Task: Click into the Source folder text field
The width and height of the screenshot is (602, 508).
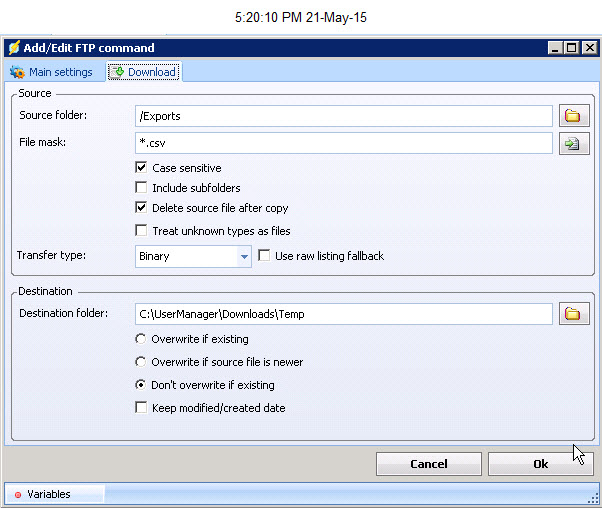Action: [343, 116]
